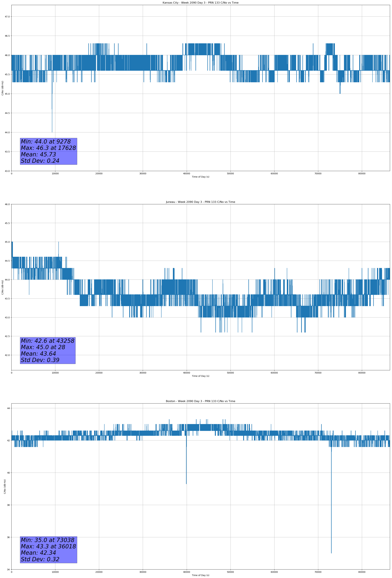Viewport: 392px width, 578px height.
Task: Click the 'Std Dev: 0.39' statistic
Action: (40, 360)
